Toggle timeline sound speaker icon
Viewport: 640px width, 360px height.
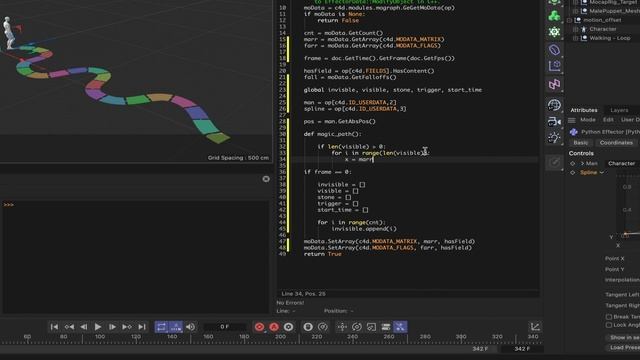click(191, 327)
